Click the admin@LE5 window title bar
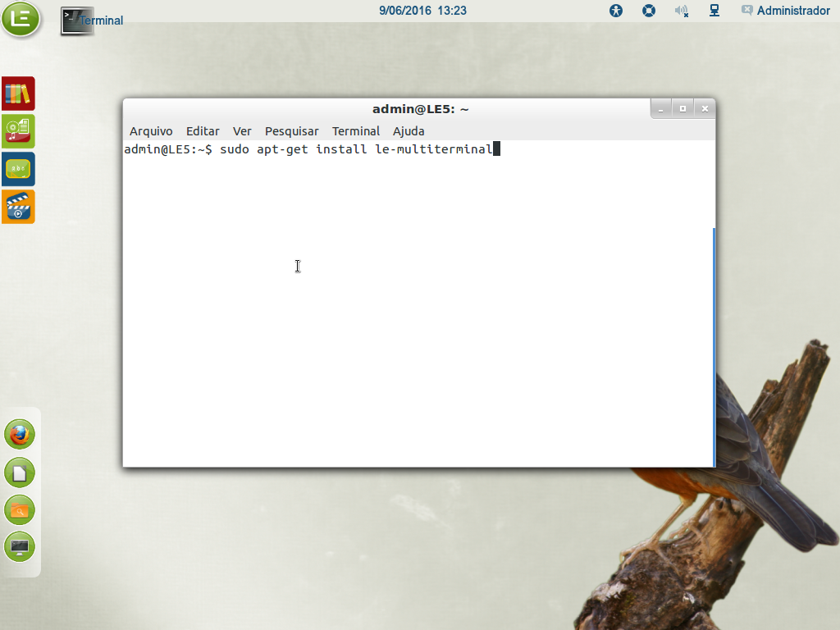This screenshot has width=840, height=630. tap(421, 109)
